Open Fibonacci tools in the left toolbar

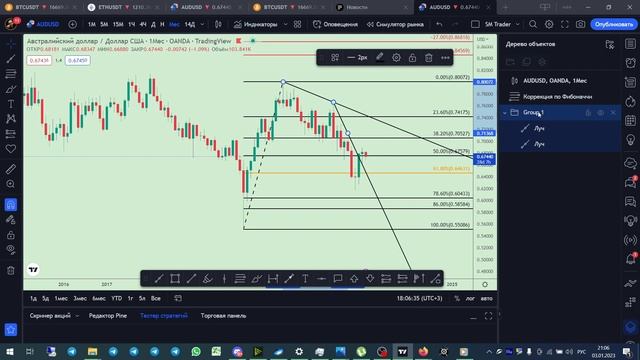[11, 74]
